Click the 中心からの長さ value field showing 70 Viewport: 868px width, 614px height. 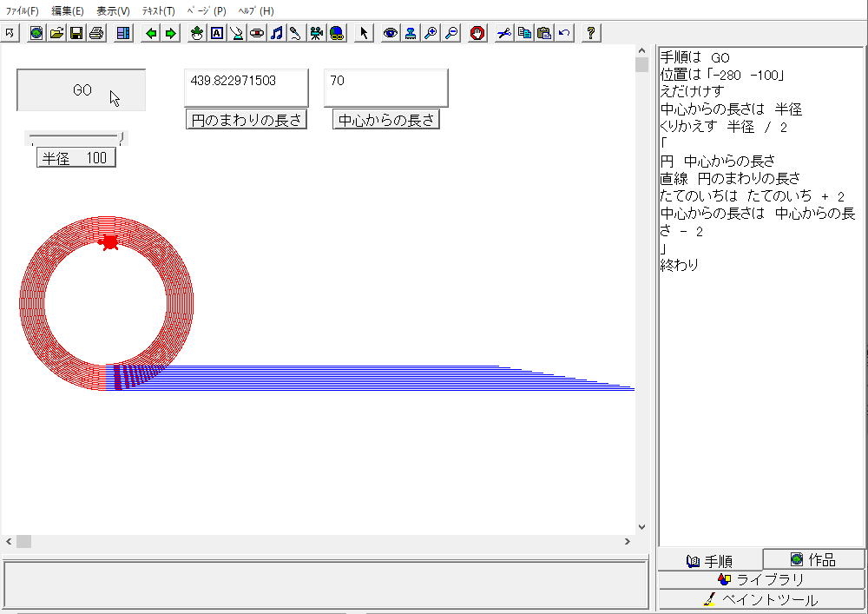pyautogui.click(x=386, y=88)
